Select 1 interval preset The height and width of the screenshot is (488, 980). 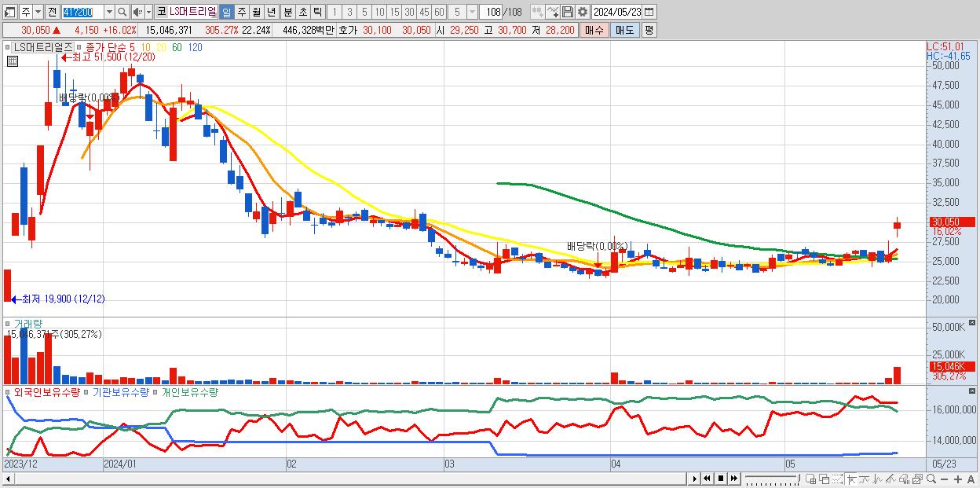[335, 12]
